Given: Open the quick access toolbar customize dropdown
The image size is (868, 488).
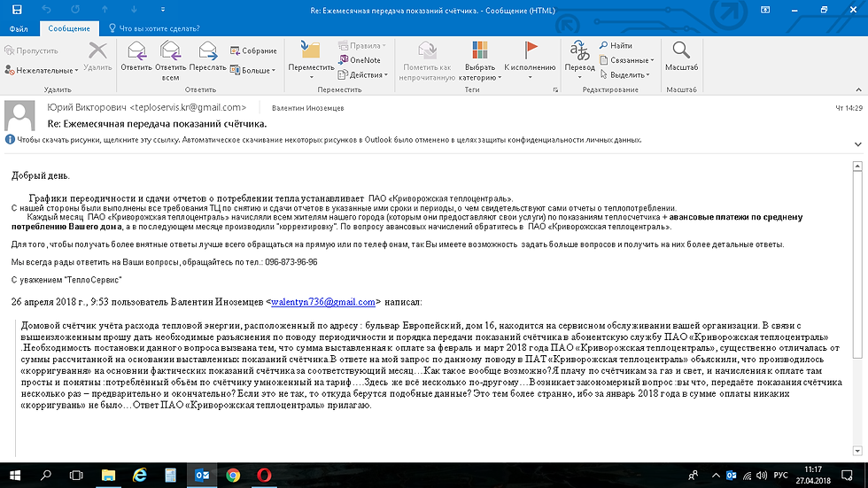Looking at the screenshot, I should click(163, 10).
